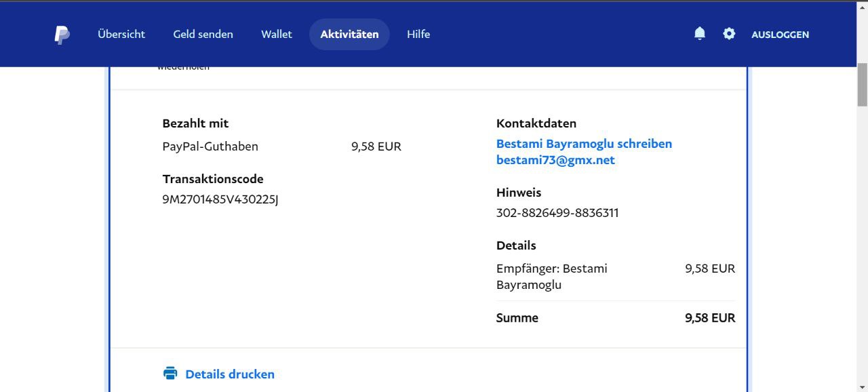Click the printer icon
Screen dimensions: 868x392
click(170, 374)
